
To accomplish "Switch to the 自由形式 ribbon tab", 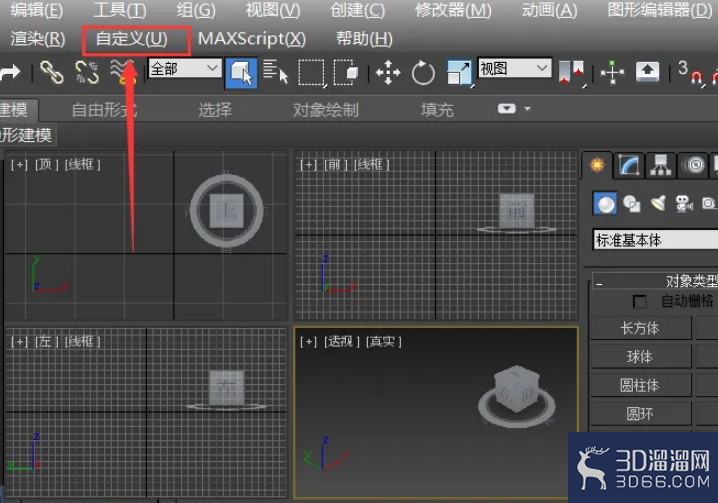I will (x=104, y=110).
